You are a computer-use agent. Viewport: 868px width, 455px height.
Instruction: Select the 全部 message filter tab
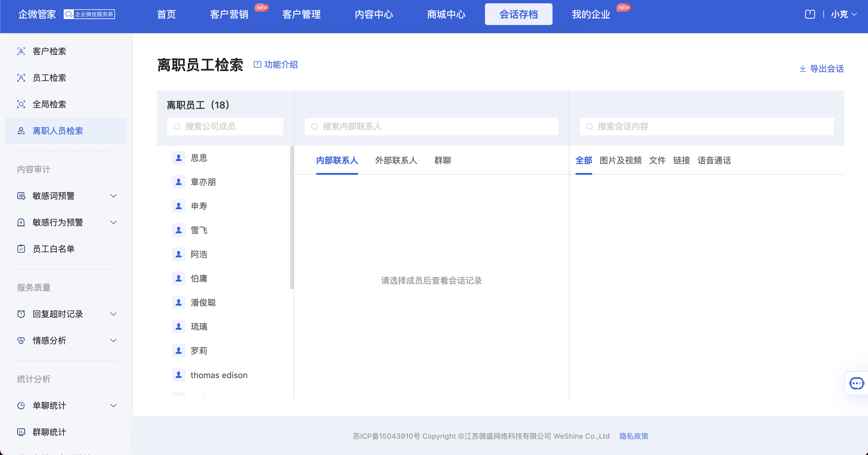tap(584, 161)
